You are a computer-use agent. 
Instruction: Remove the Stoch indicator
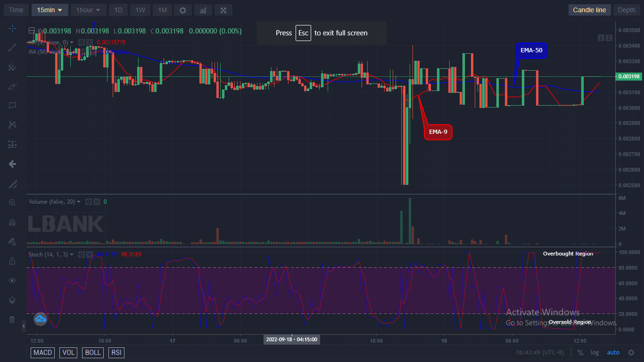click(89, 255)
